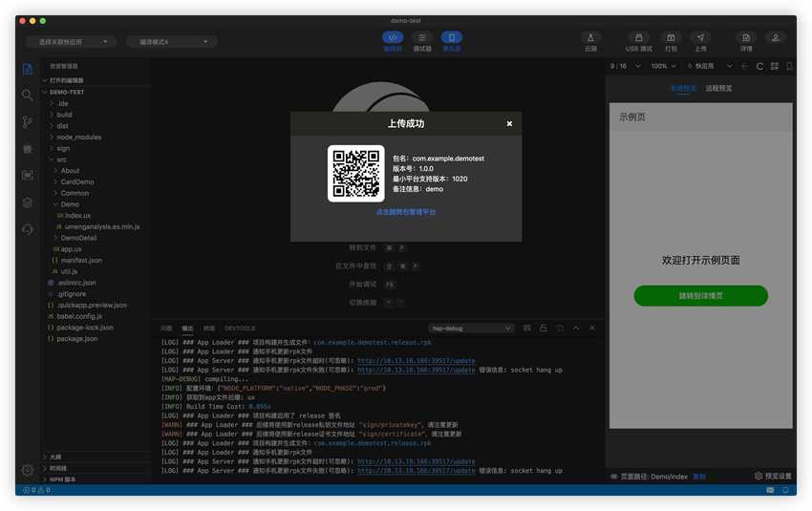
Task: Refresh the simulator preview
Action: (x=759, y=66)
